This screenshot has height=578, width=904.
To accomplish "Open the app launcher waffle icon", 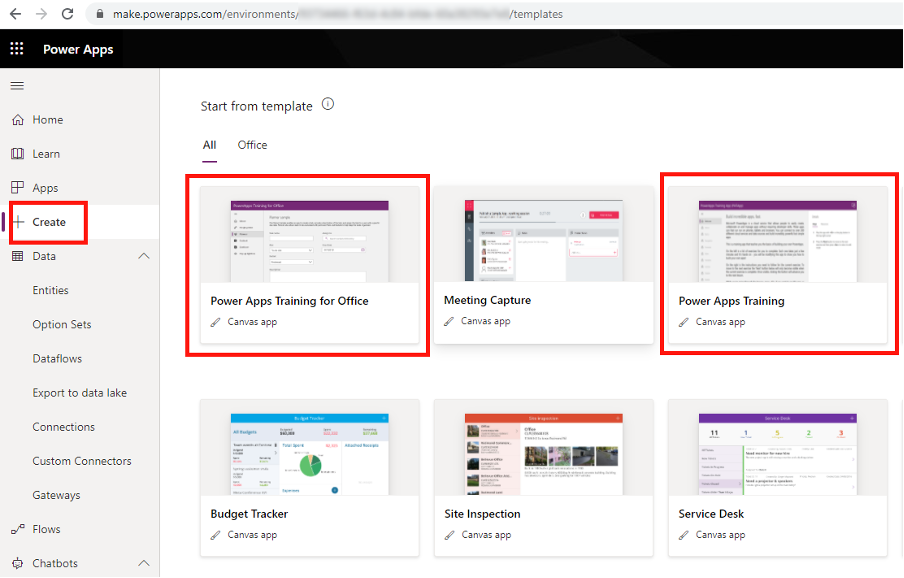I will coord(17,49).
